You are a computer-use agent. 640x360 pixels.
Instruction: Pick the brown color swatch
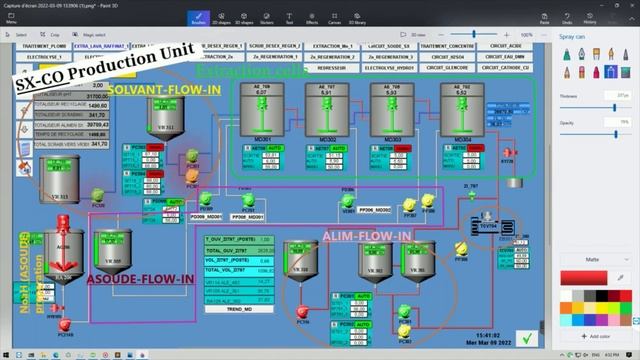coord(625,320)
